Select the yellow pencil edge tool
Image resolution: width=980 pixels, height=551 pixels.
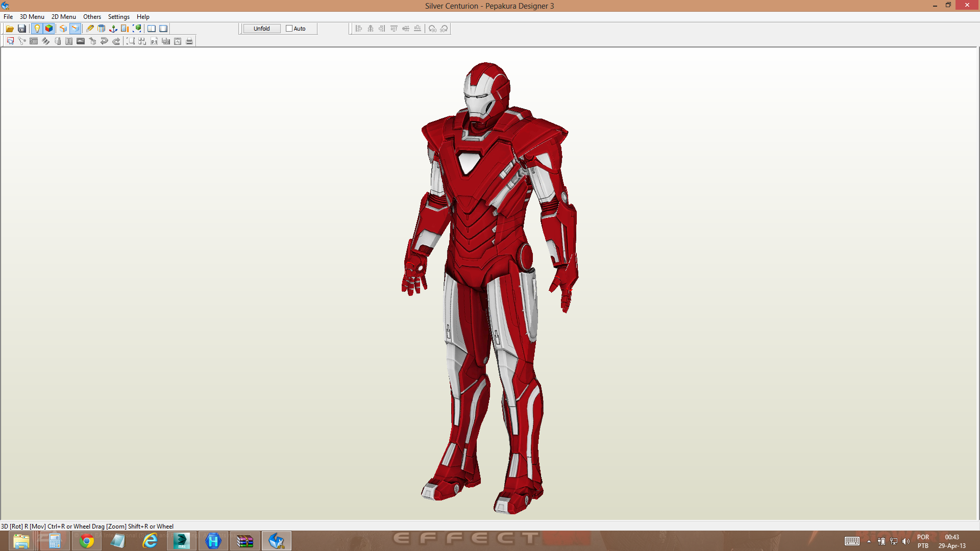pos(90,29)
